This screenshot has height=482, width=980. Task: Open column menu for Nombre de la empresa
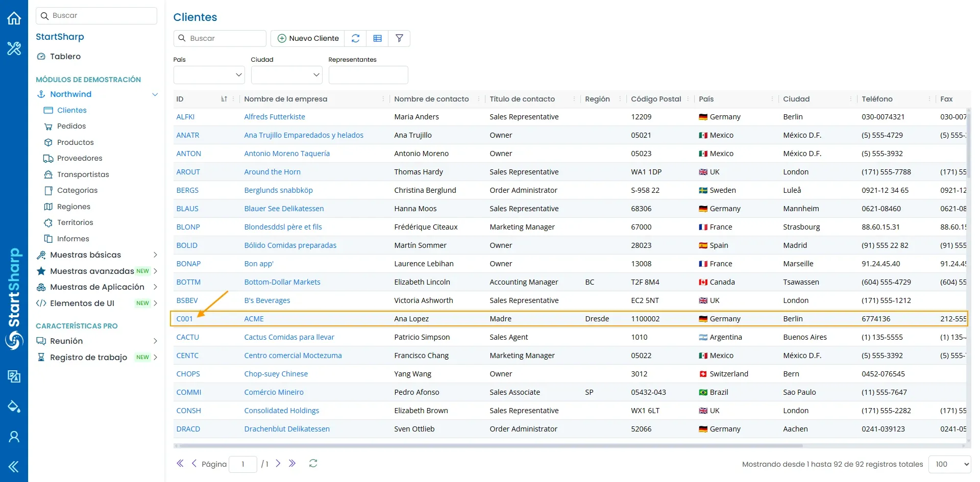(x=383, y=99)
